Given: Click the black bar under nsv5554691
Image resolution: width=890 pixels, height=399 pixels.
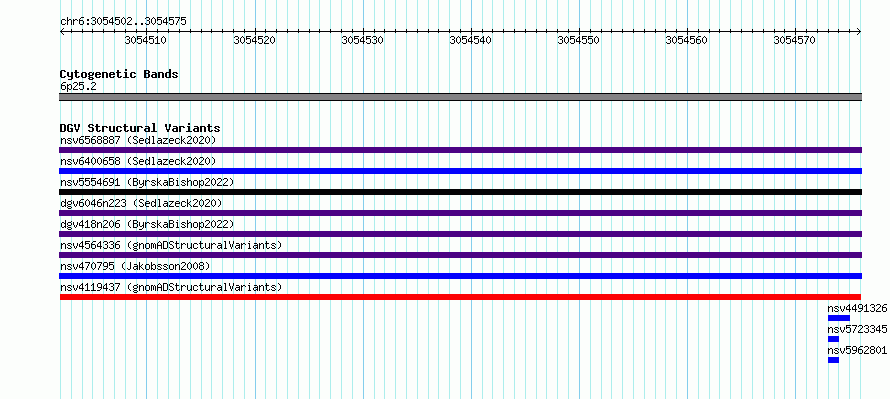Looking at the screenshot, I should (461, 192).
